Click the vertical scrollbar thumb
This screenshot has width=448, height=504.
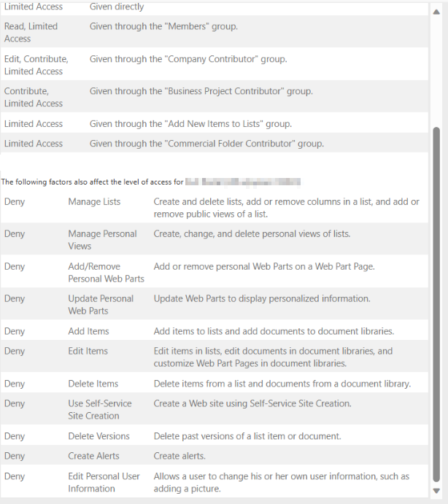point(436,304)
